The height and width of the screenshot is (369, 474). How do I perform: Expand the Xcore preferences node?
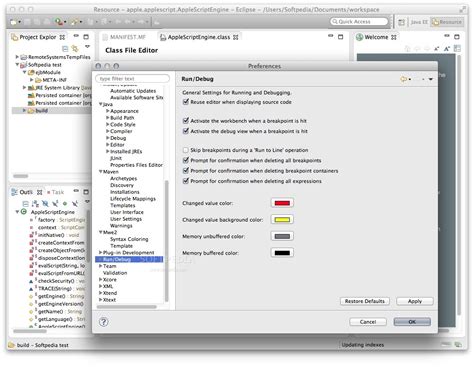click(101, 279)
